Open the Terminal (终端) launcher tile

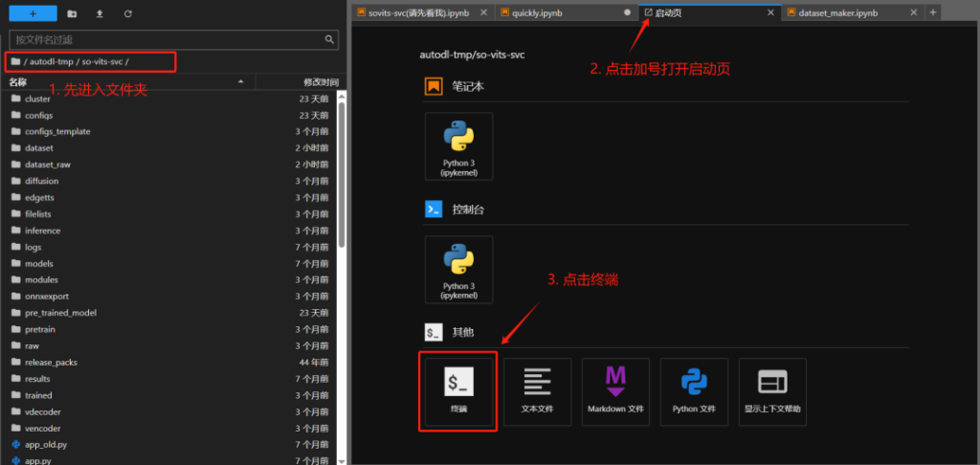pyautogui.click(x=458, y=390)
